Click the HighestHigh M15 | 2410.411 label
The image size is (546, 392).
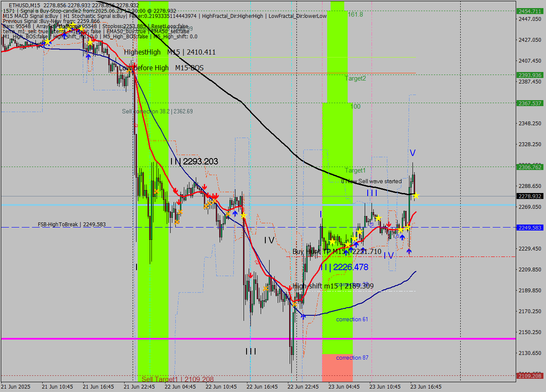170,52
